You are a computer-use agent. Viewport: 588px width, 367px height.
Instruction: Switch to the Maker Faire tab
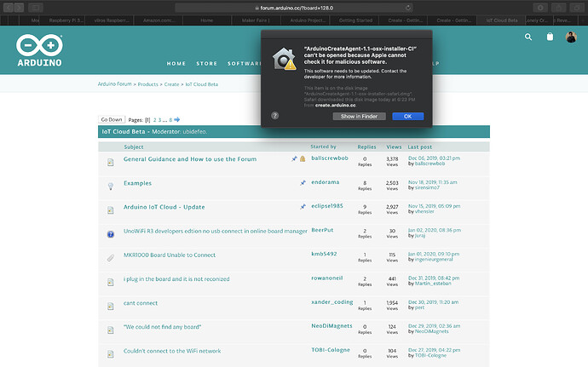click(x=256, y=20)
